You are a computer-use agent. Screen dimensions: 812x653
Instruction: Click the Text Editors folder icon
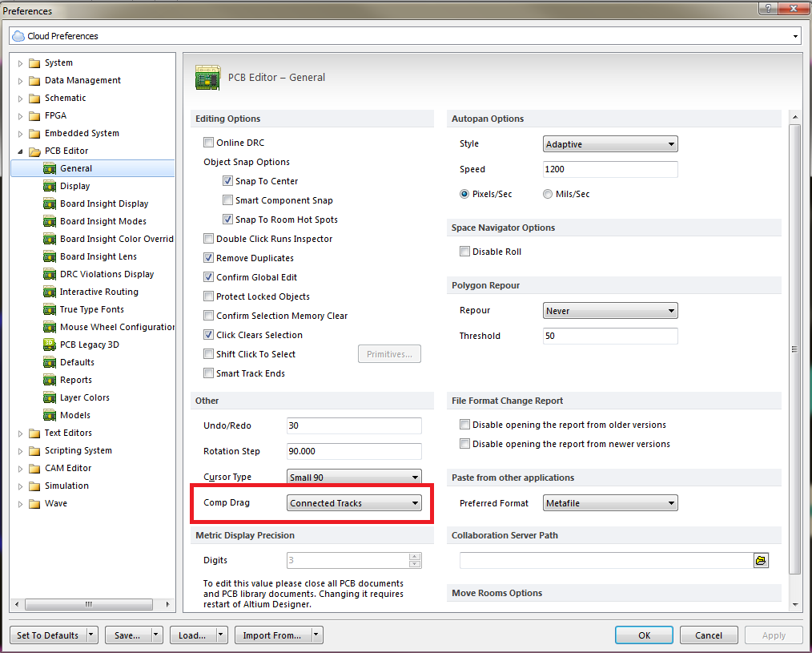click(34, 433)
